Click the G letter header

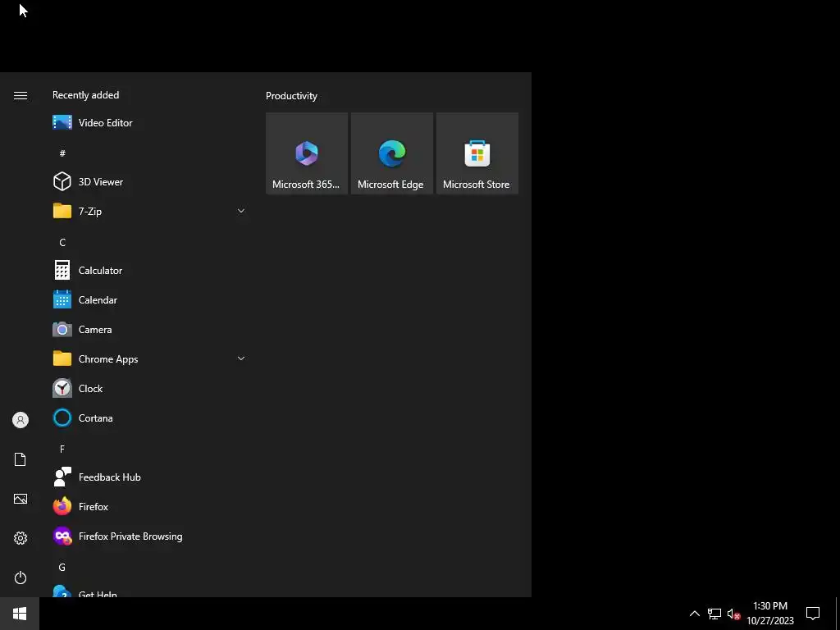pyautogui.click(x=62, y=567)
